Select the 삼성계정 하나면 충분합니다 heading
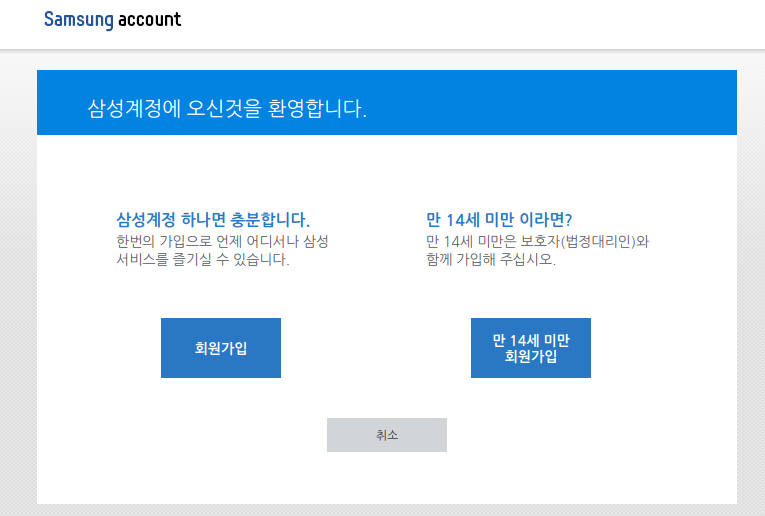 tap(213, 220)
